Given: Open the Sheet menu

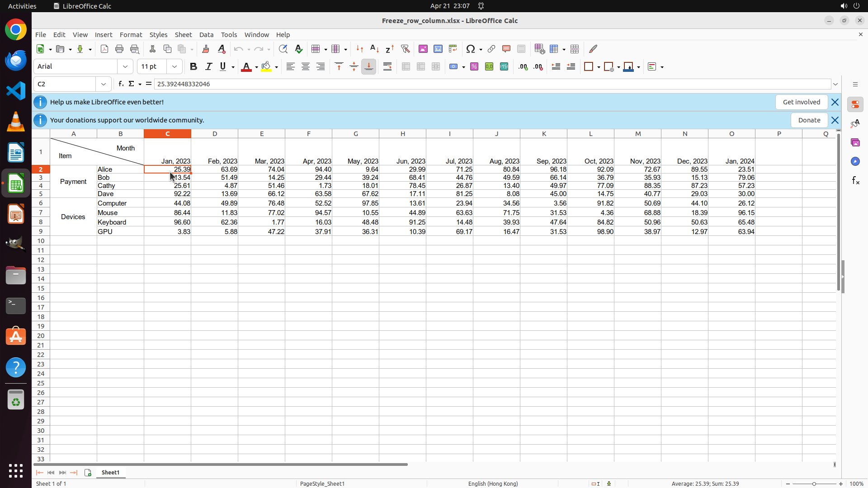Looking at the screenshot, I should [x=183, y=35].
